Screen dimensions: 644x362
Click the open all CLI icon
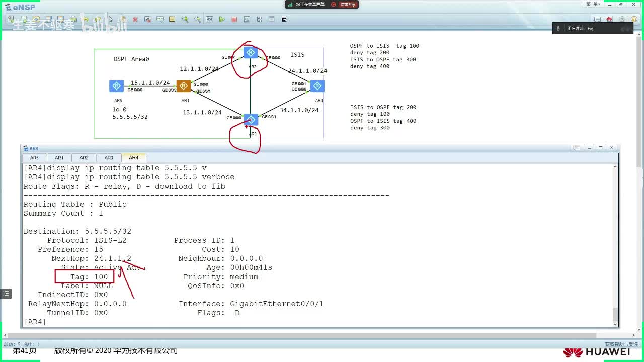284,20
